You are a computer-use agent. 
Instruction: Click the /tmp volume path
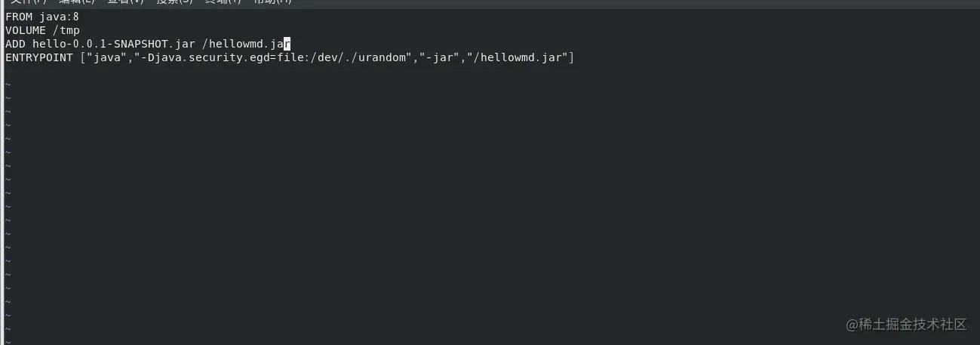[x=66, y=30]
